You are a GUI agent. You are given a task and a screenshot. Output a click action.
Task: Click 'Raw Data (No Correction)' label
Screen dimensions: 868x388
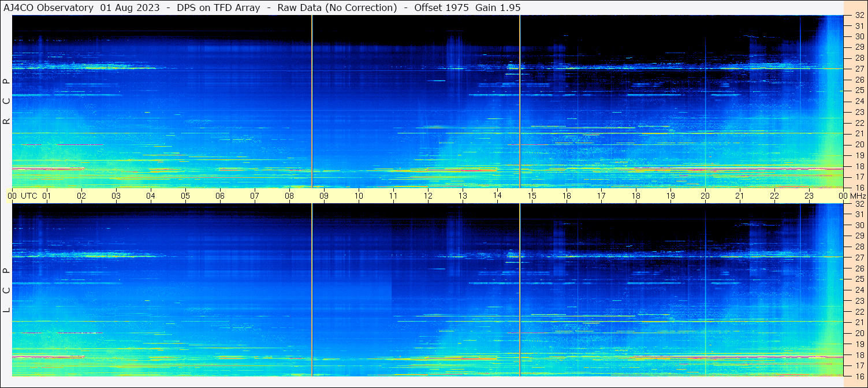337,8
